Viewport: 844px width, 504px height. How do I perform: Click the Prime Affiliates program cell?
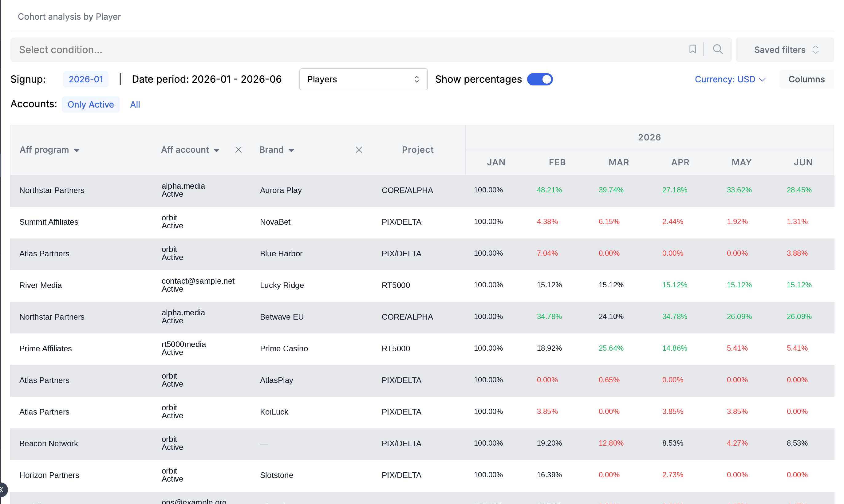(x=45, y=348)
